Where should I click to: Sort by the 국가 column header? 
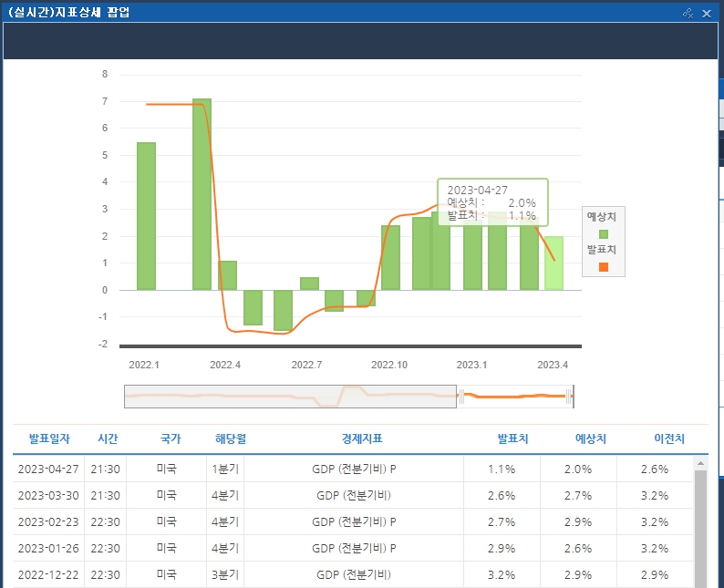click(171, 438)
